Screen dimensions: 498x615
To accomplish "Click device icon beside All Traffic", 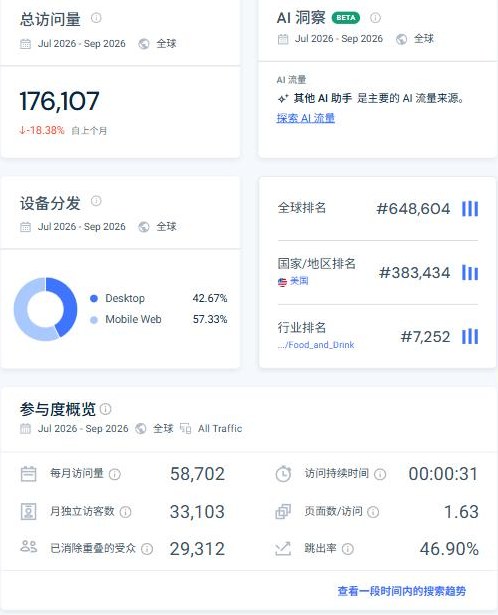I will [185, 429].
